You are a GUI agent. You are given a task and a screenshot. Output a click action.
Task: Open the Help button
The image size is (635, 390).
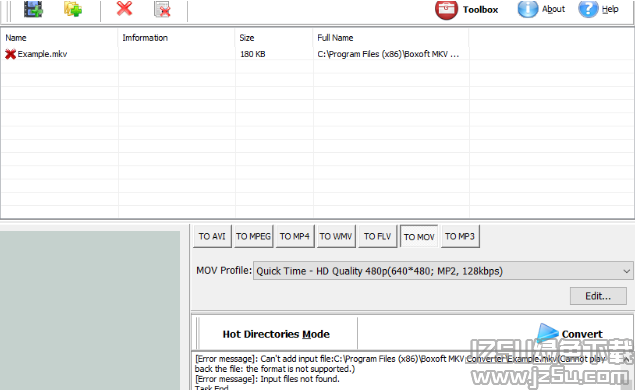[x=599, y=9]
